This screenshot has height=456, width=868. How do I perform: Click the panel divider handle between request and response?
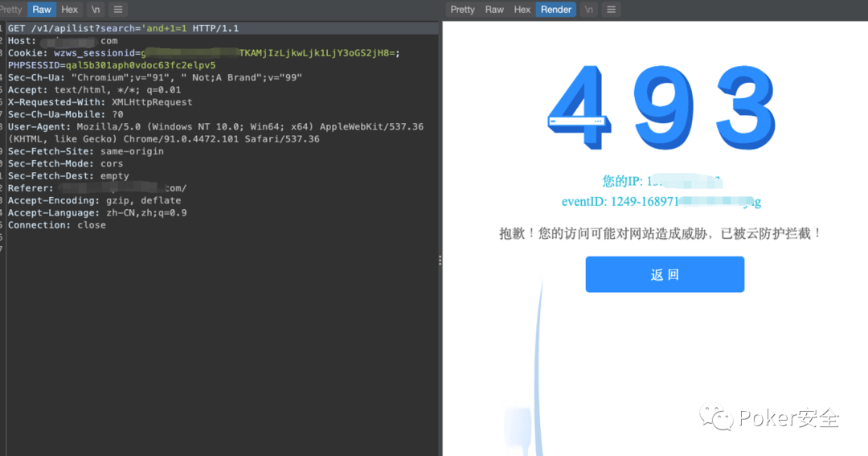pyautogui.click(x=439, y=260)
